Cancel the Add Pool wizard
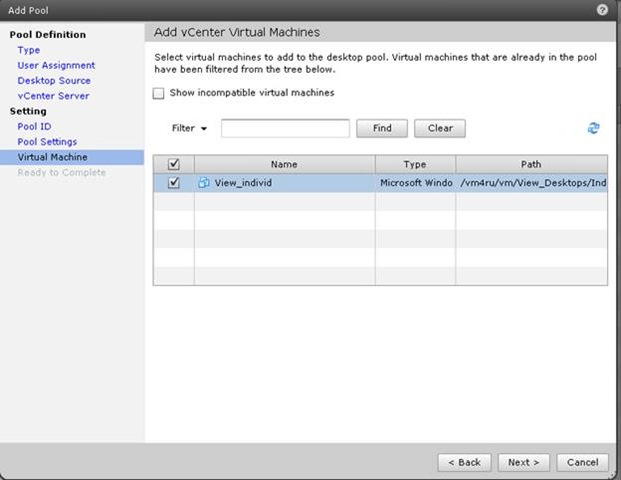This screenshot has height=480, width=621. [583, 462]
